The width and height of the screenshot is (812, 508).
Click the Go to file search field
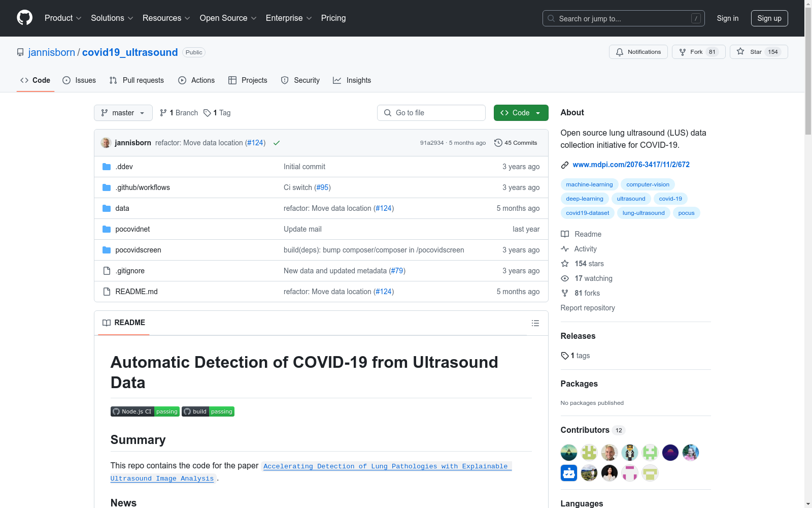(x=431, y=113)
